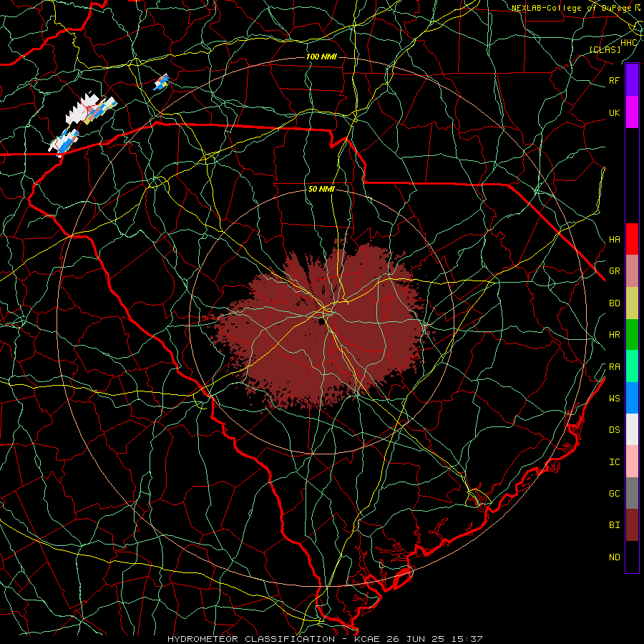
Task: Click the UK magenta color swatch
Action: click(x=632, y=112)
